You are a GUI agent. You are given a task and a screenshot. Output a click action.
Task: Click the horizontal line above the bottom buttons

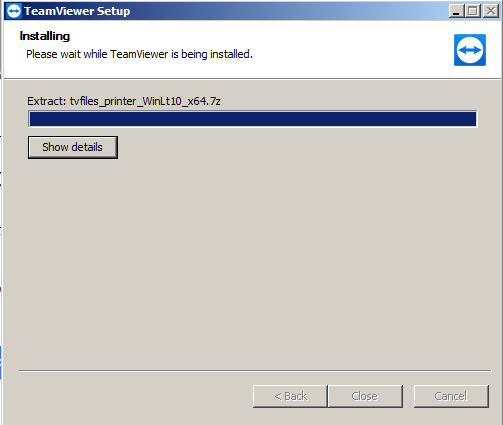[x=255, y=370]
